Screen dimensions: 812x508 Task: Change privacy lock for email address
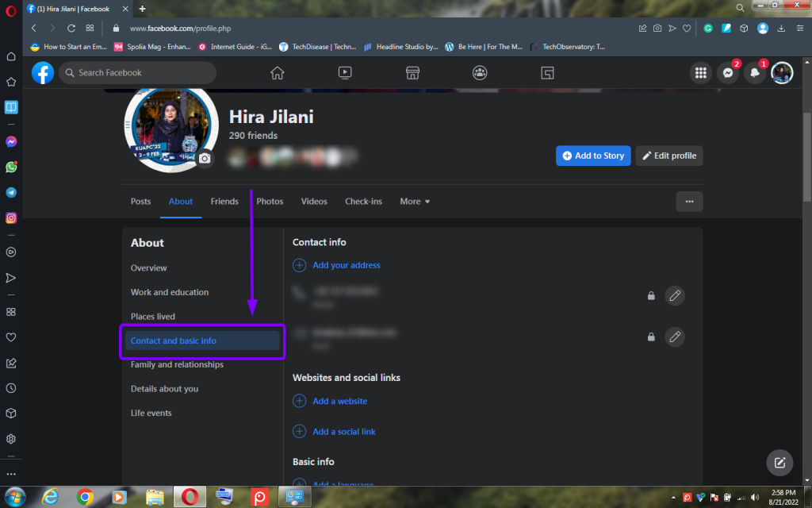(651, 337)
